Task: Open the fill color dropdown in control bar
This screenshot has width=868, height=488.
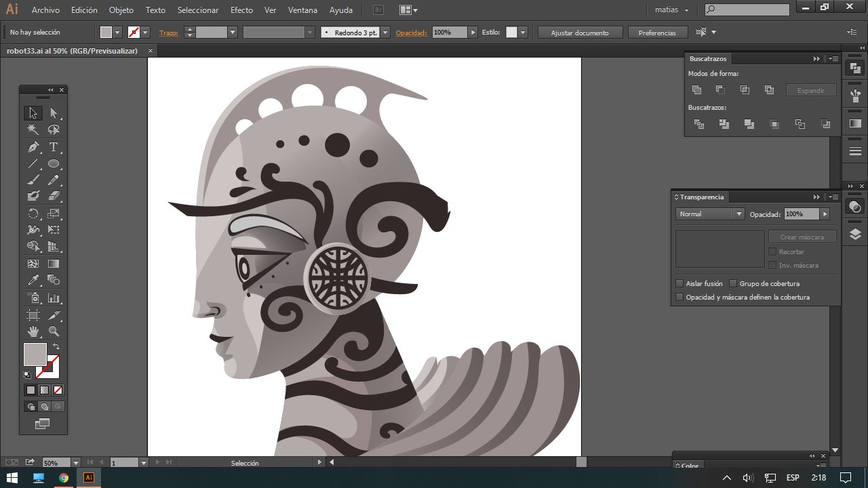Action: (117, 32)
